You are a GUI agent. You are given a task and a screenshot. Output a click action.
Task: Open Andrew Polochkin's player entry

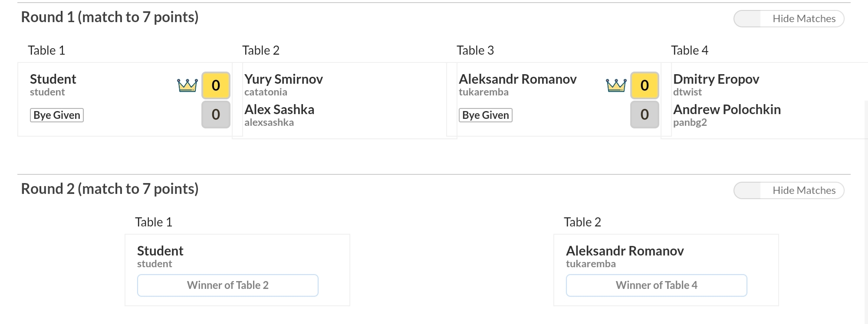[727, 115]
